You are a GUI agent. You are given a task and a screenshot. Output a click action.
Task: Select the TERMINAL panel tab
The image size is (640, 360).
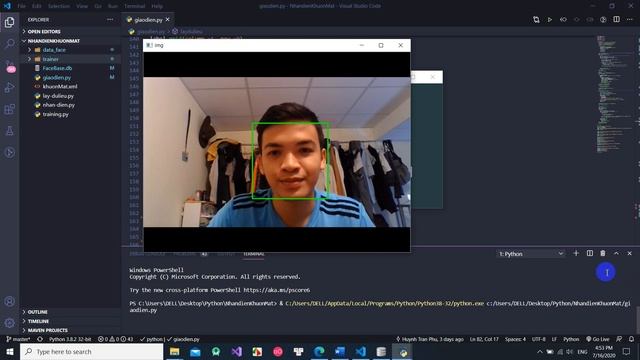click(254, 254)
